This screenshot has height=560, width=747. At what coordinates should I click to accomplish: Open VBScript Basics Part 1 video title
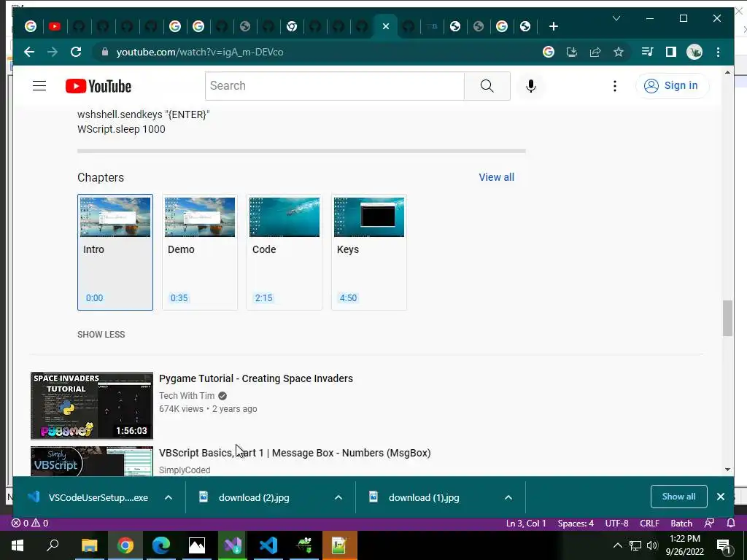295,453
